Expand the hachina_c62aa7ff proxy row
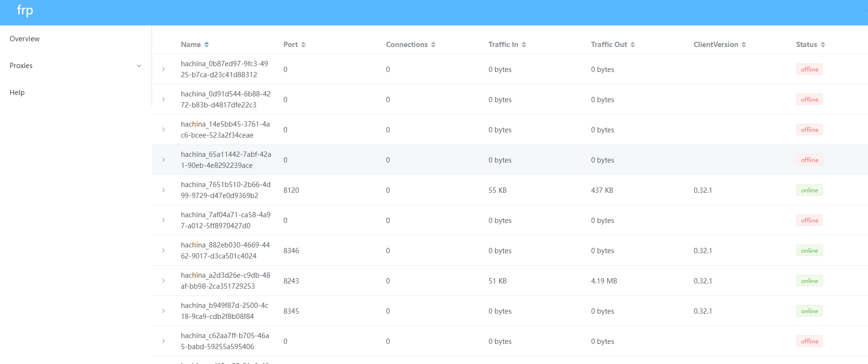Viewport: 868px width, 364px height. click(163, 341)
